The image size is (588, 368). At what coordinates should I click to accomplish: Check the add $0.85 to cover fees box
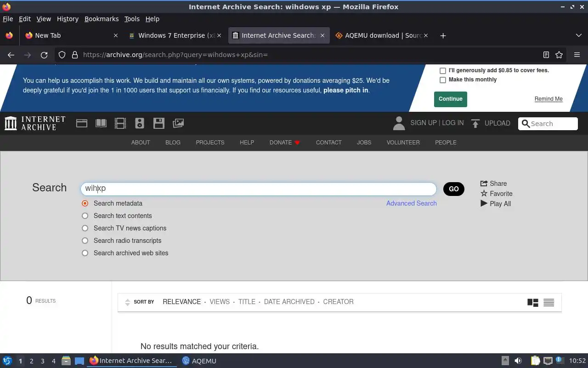[443, 71]
